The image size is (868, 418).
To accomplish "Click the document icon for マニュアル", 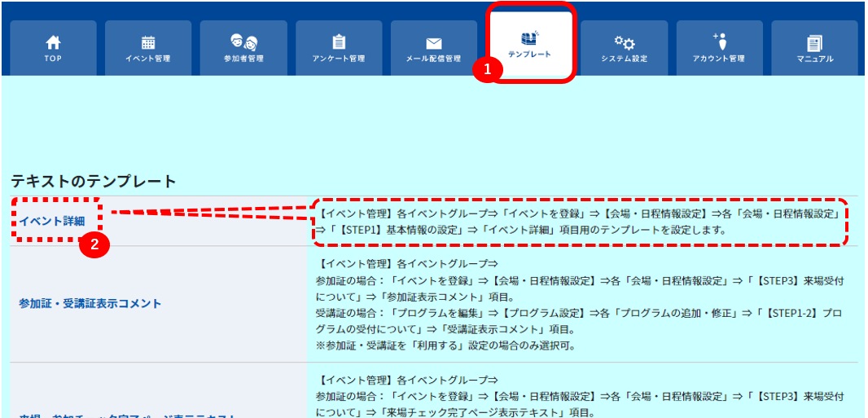I will pyautogui.click(x=815, y=42).
